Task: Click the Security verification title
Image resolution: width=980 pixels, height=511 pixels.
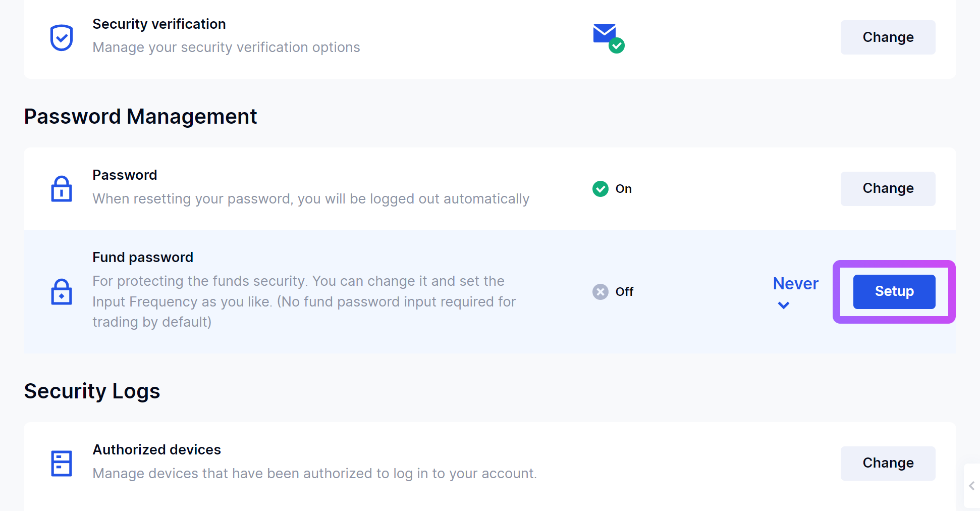Action: [x=159, y=24]
